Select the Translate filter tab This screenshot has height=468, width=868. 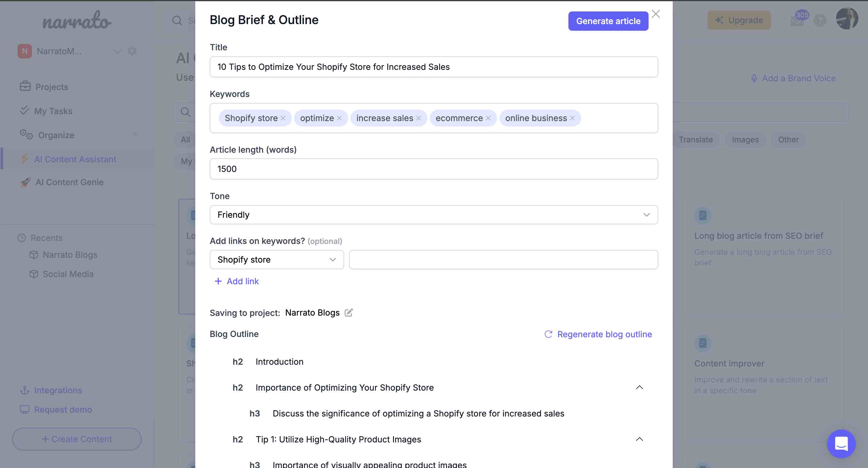(x=696, y=140)
